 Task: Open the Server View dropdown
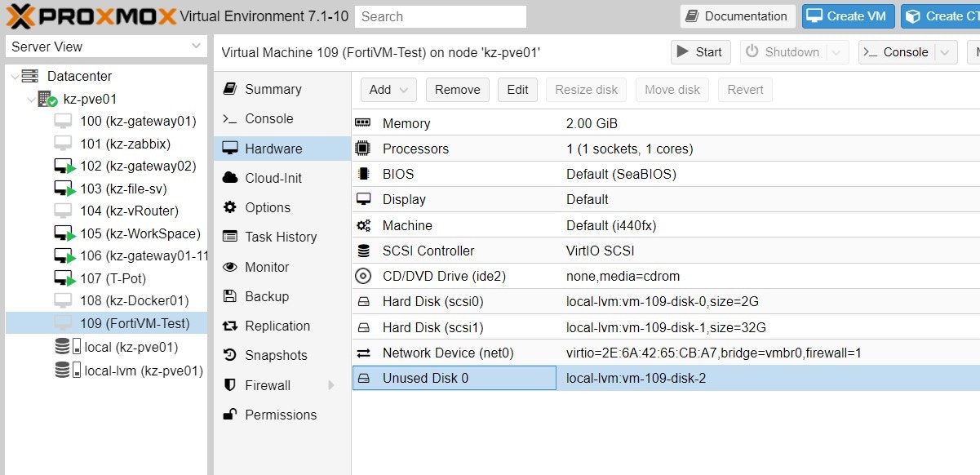105,47
